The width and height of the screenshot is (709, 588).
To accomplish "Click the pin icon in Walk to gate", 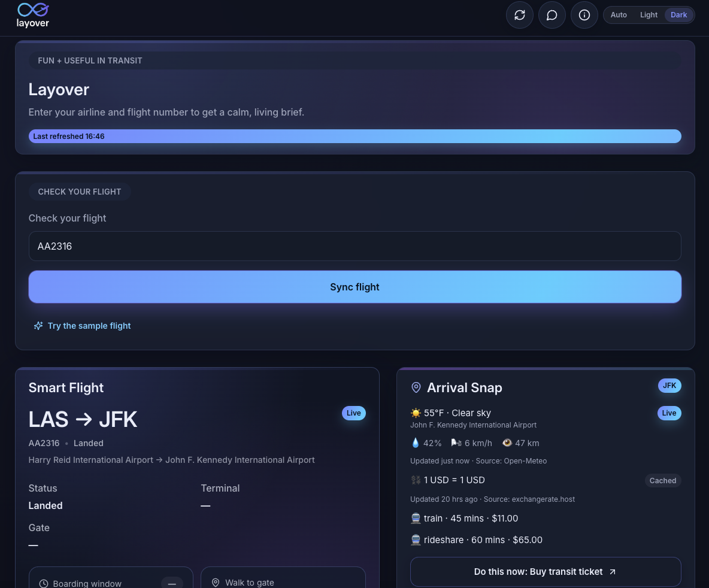I will pyautogui.click(x=216, y=583).
